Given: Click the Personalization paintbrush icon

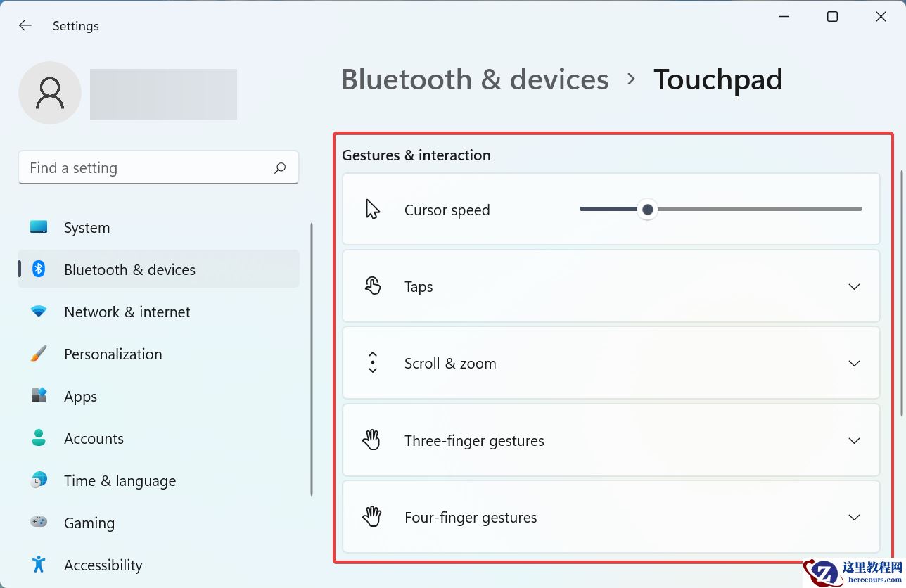Looking at the screenshot, I should click(x=39, y=354).
